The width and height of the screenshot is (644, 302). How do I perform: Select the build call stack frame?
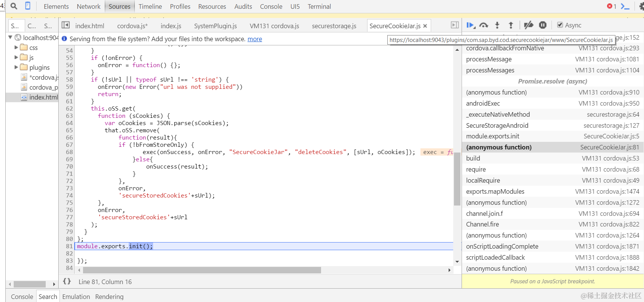[x=553, y=158]
